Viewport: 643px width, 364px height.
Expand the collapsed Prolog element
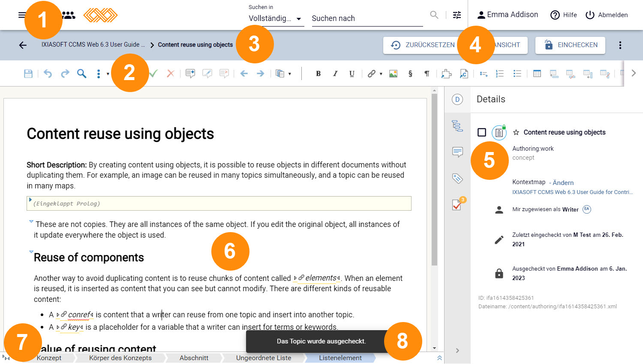pos(30,200)
